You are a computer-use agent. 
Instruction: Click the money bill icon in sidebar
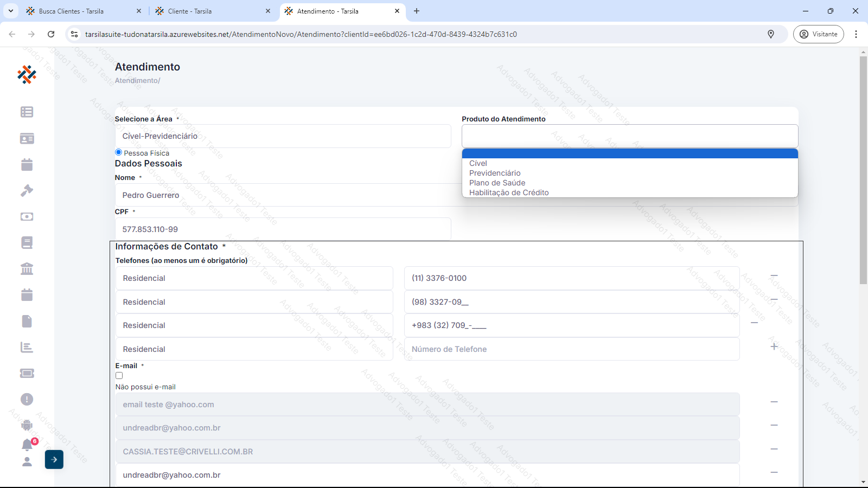coord(27,216)
